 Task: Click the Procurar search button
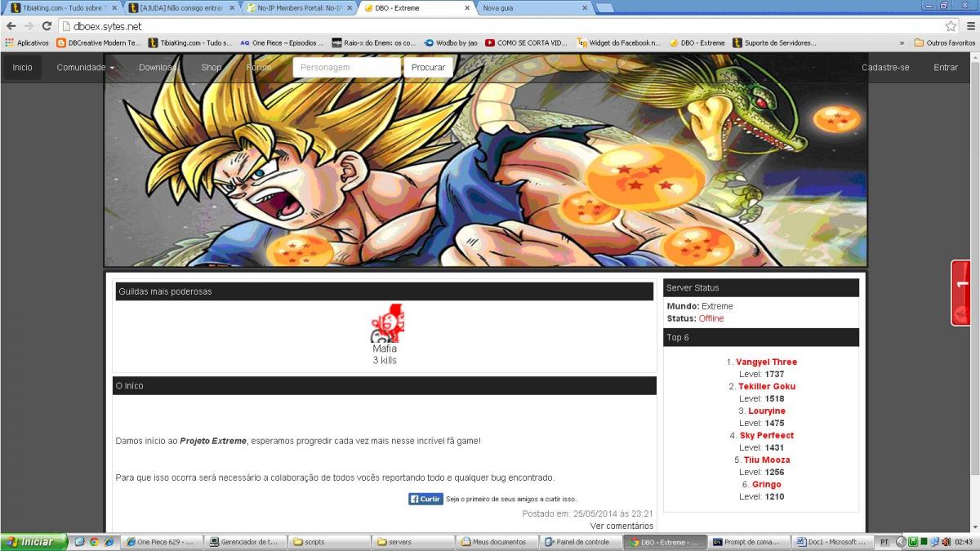click(429, 67)
